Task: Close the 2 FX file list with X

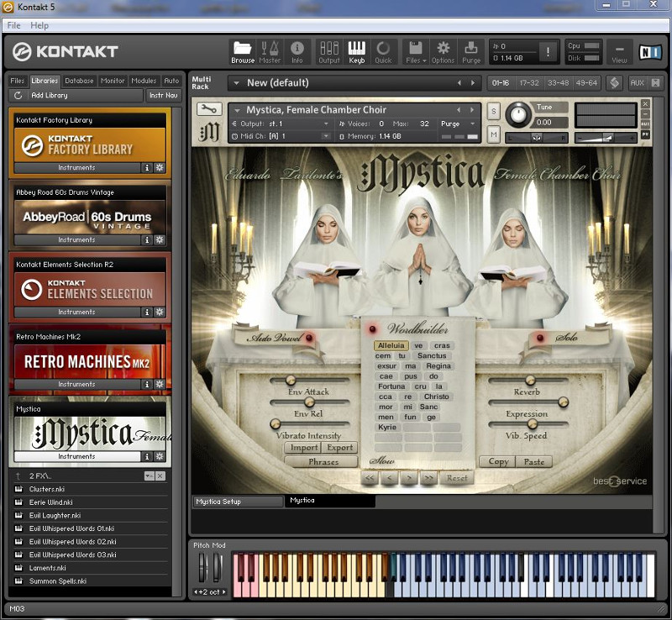Action: click(160, 476)
